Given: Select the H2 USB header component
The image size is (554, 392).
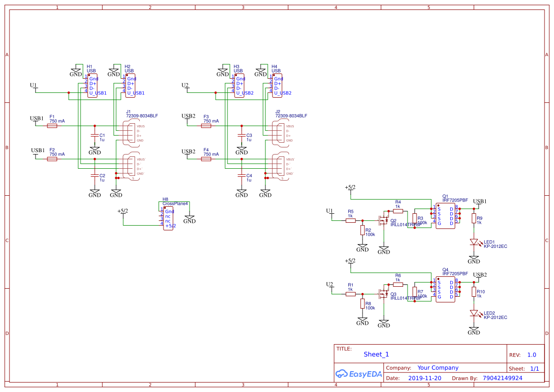Looking at the screenshot, I should click(x=130, y=85).
